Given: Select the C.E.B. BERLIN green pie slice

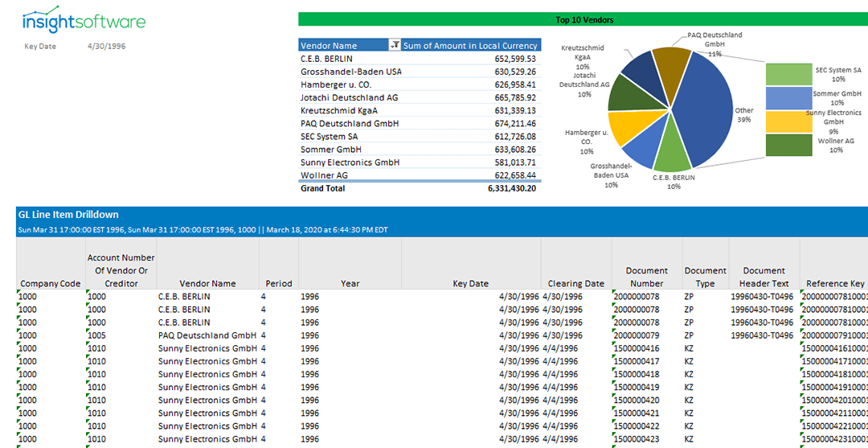Looking at the screenshot, I should point(671,146).
